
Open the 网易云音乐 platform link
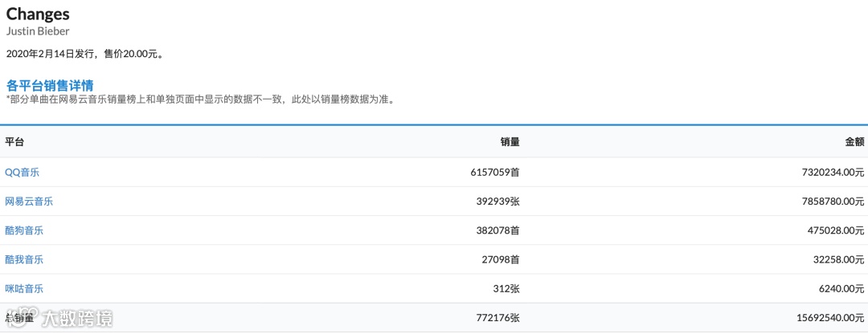[x=30, y=202]
